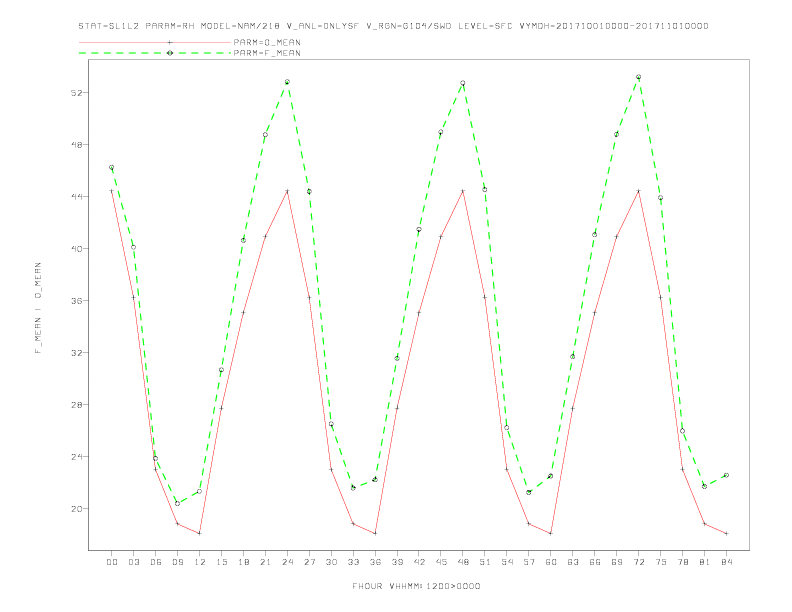Viewport: 792px width, 612px height.
Task: Click the F_MEAN circle marker at hour 24
Action: (x=287, y=81)
